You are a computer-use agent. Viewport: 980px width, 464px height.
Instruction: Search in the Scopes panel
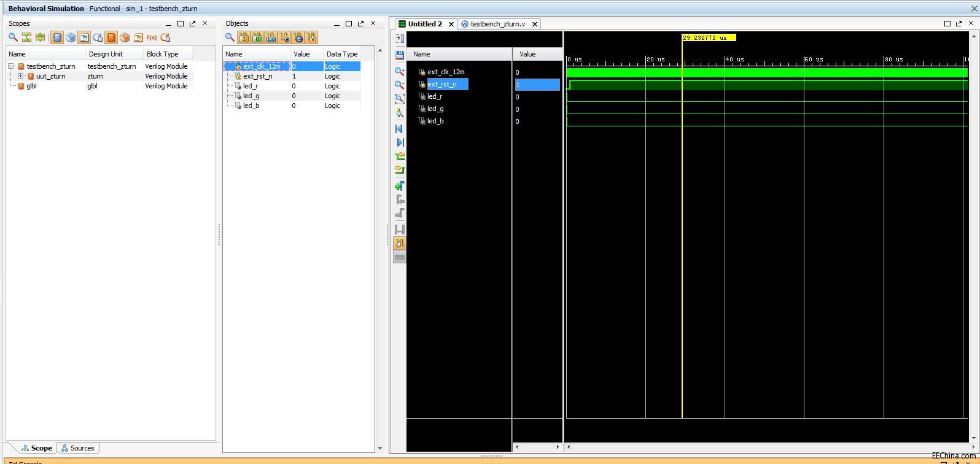tap(13, 37)
